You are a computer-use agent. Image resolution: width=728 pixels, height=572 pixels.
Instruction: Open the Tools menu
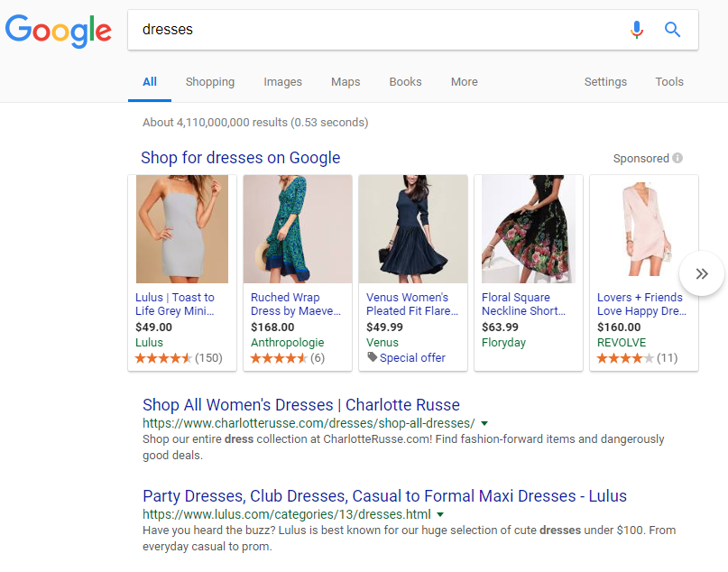pyautogui.click(x=669, y=82)
